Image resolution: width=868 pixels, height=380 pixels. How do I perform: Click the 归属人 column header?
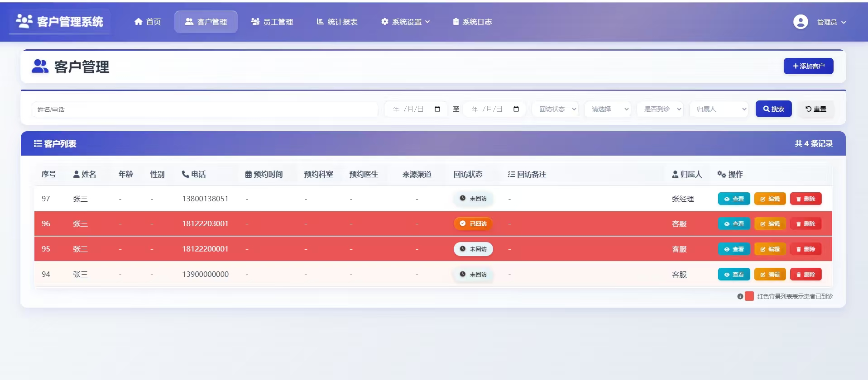click(x=687, y=174)
